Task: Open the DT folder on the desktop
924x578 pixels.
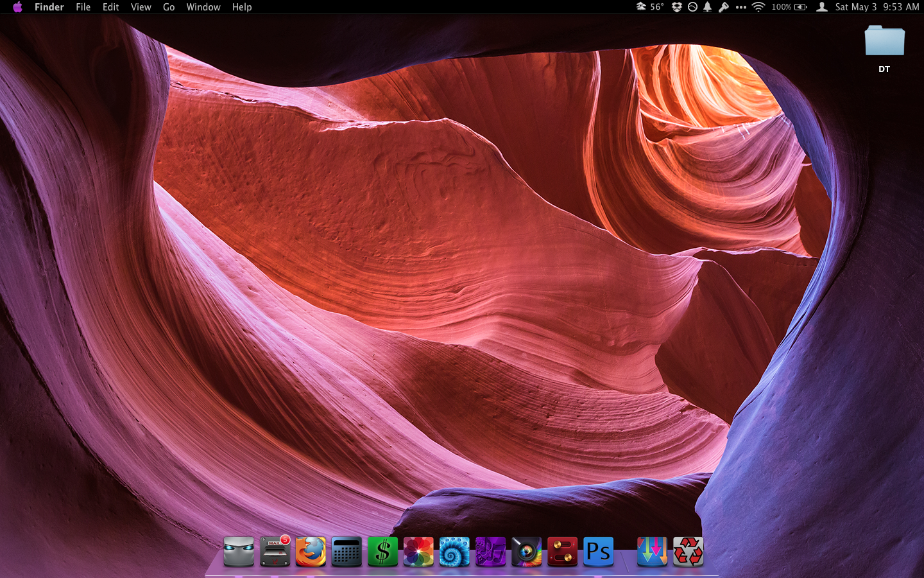Action: (884, 48)
